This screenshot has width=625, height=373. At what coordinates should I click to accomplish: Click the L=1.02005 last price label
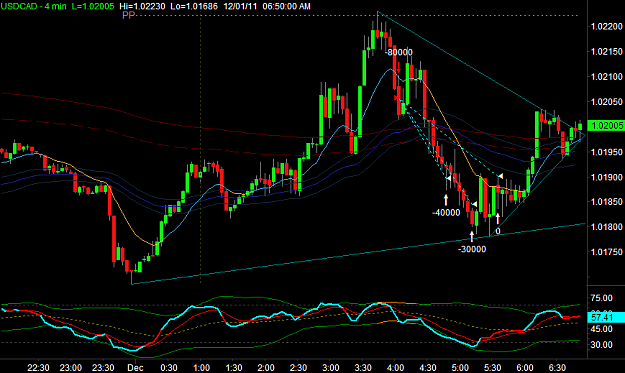(x=92, y=6)
